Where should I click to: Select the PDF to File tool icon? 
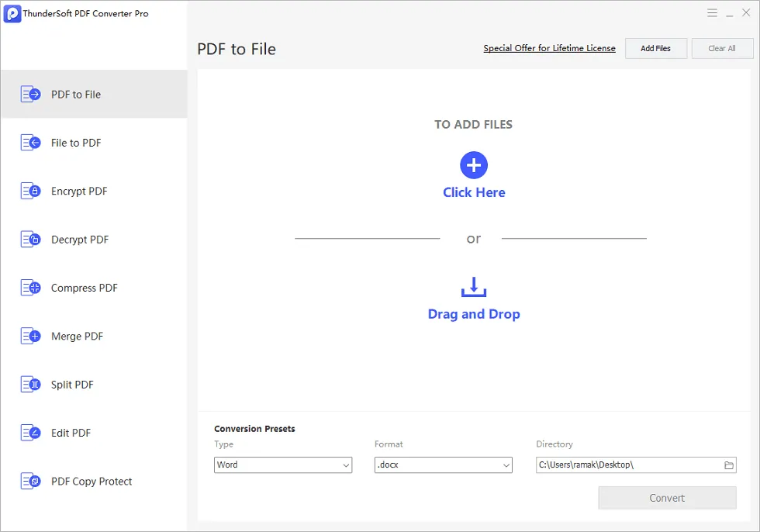tap(30, 94)
